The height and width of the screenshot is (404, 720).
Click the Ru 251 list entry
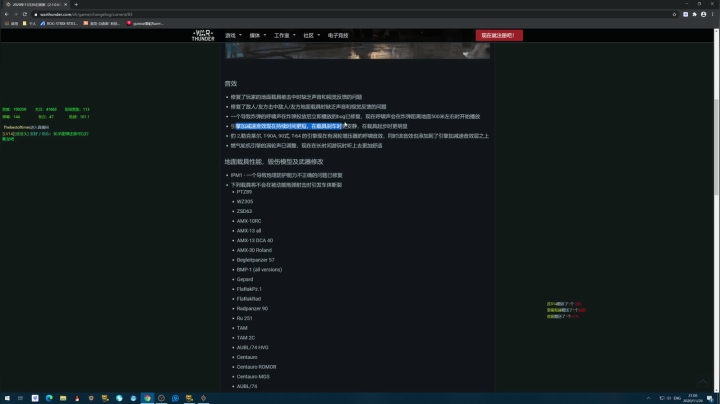point(244,318)
